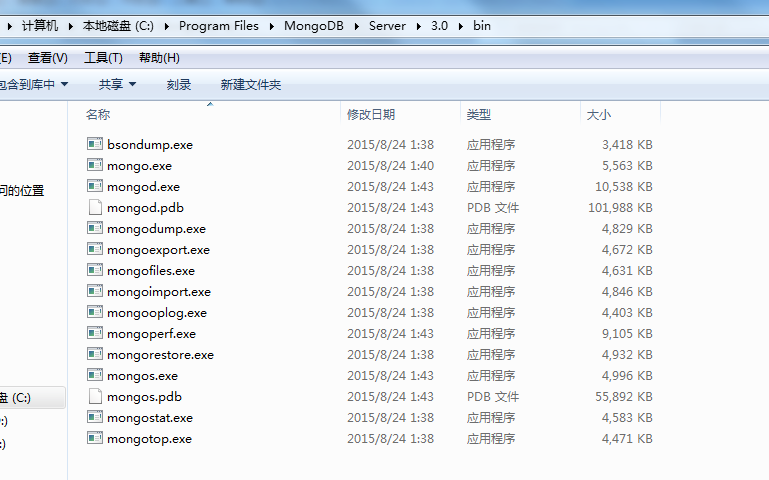This screenshot has width=769, height=480.
Task: Go to 计算机 in the address bar
Action: coord(40,26)
